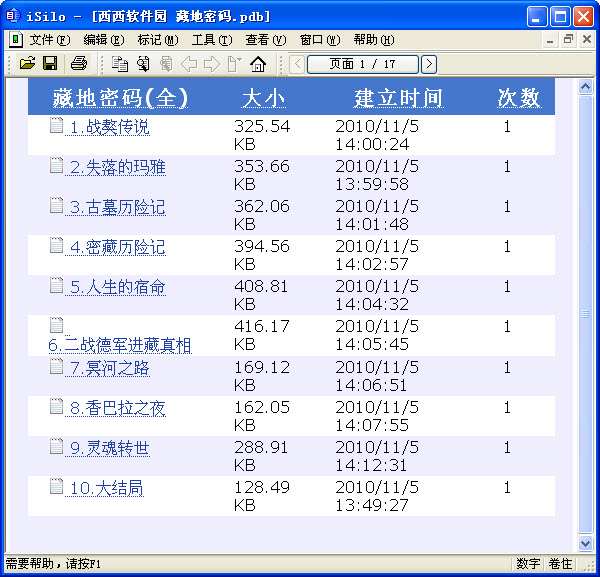Click the copy icon in toolbar
600x577 pixels.
pyautogui.click(x=120, y=64)
